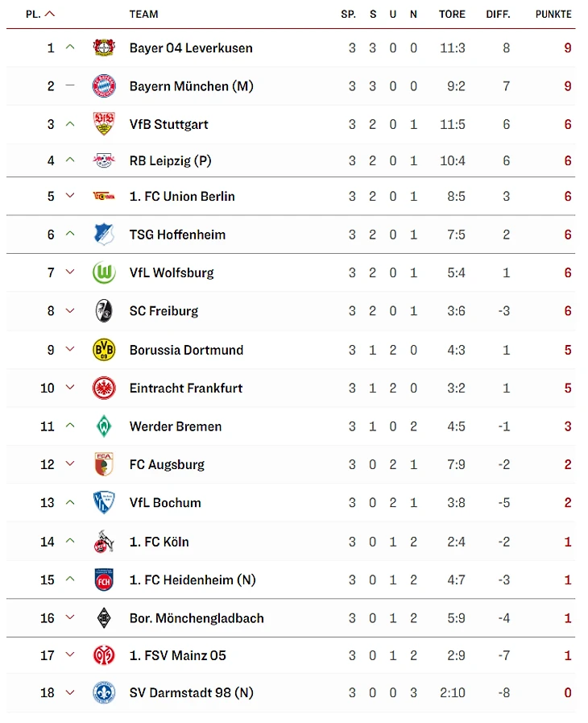Open the RB Leipzig (P) team link
The image size is (588, 723).
coord(170,160)
